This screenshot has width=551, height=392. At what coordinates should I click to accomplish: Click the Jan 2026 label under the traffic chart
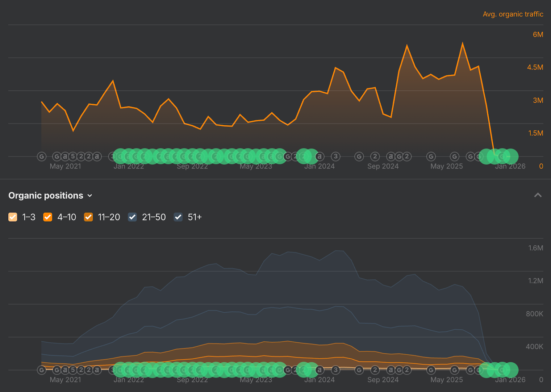coord(510,166)
